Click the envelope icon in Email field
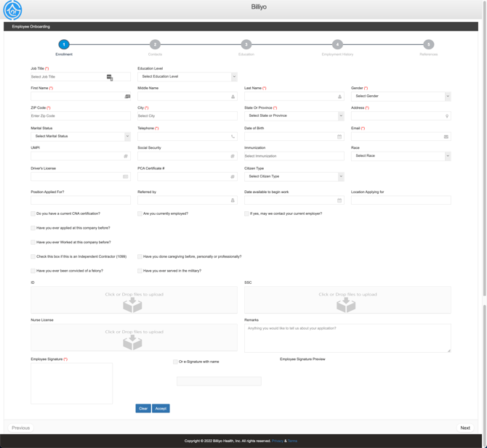487x448 pixels. tap(446, 137)
